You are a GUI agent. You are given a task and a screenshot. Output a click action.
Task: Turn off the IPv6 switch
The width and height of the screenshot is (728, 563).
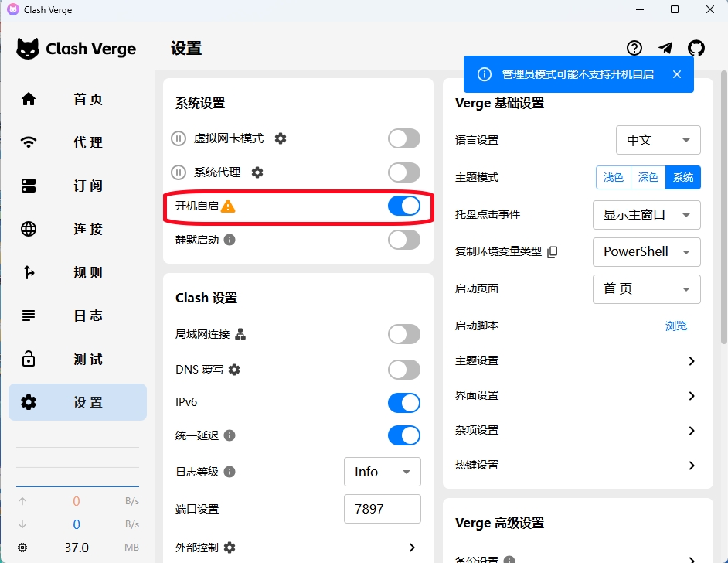coord(403,403)
